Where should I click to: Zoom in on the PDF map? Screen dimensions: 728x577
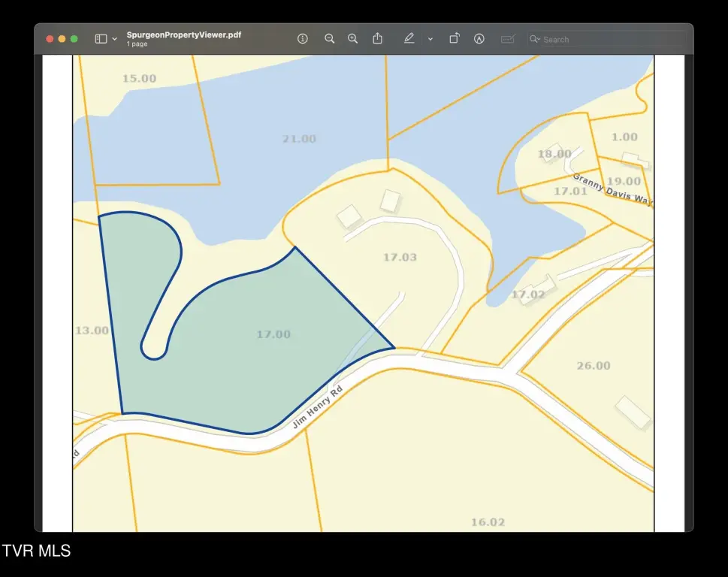(x=352, y=39)
